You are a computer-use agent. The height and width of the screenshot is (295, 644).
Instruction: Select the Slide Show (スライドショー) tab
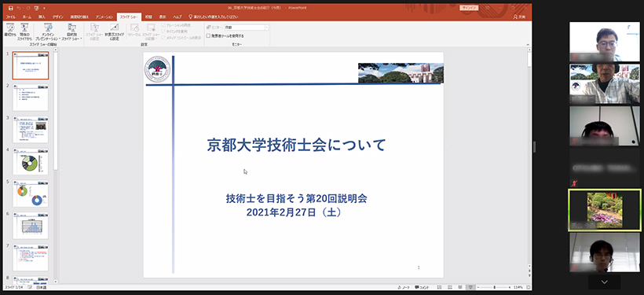129,17
